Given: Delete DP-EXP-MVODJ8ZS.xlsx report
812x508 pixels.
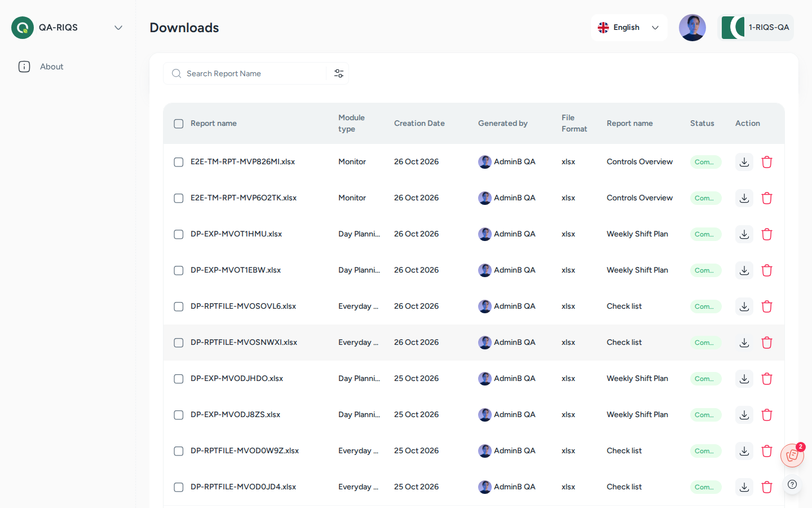Looking at the screenshot, I should click(767, 415).
